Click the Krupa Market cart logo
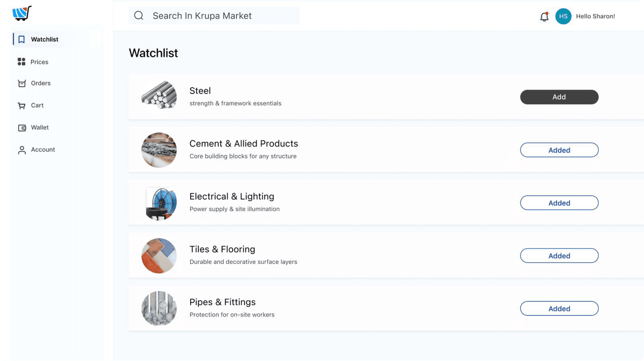The width and height of the screenshot is (644, 361). coord(21,13)
